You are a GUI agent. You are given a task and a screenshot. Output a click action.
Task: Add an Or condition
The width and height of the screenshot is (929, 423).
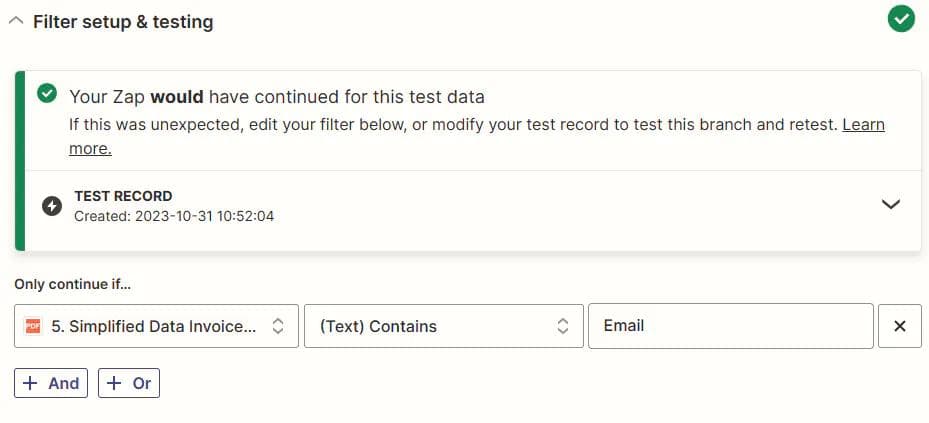(x=129, y=383)
